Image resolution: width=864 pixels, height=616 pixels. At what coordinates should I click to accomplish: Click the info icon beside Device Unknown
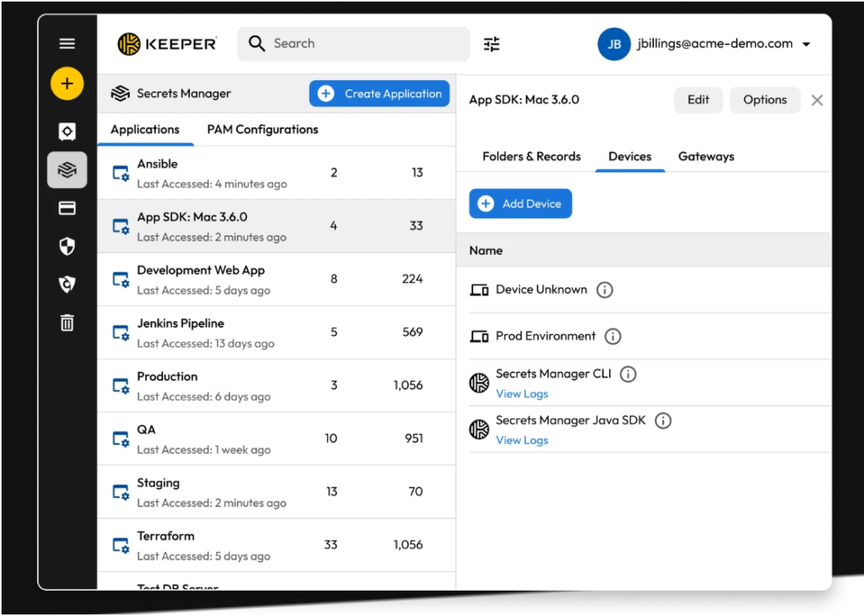click(x=604, y=289)
